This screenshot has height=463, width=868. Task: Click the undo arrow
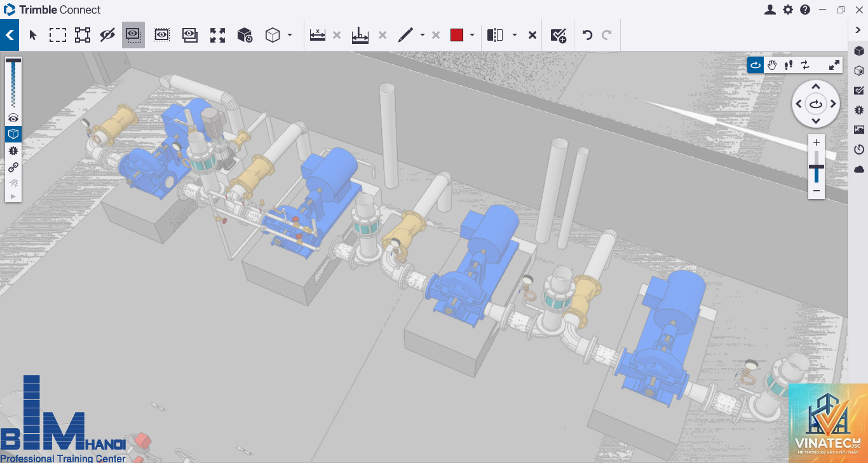(587, 36)
